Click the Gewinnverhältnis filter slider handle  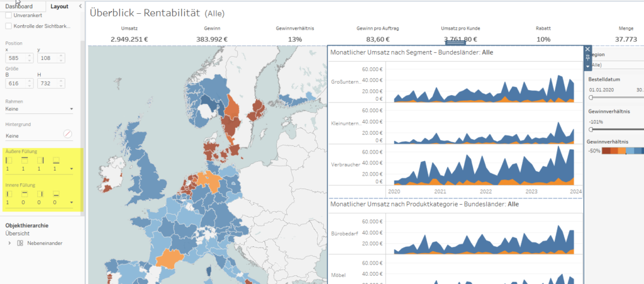coord(591,130)
